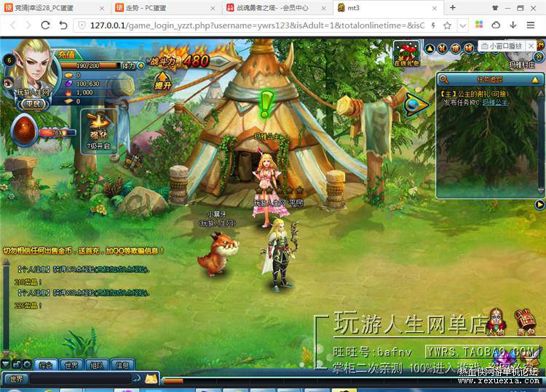The height and width of the screenshot is (392, 546).
Task: Switch to the 走势 - PC蛋蛋 tab
Action: pos(166,8)
